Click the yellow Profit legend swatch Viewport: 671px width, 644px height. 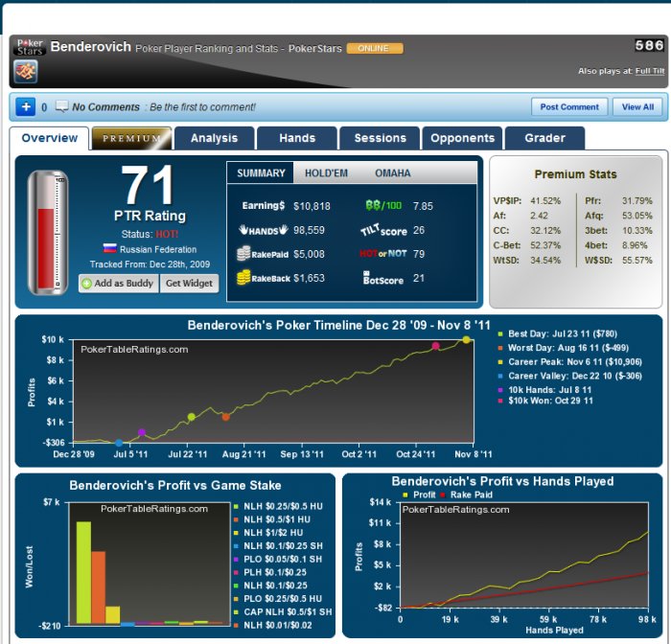405,495
